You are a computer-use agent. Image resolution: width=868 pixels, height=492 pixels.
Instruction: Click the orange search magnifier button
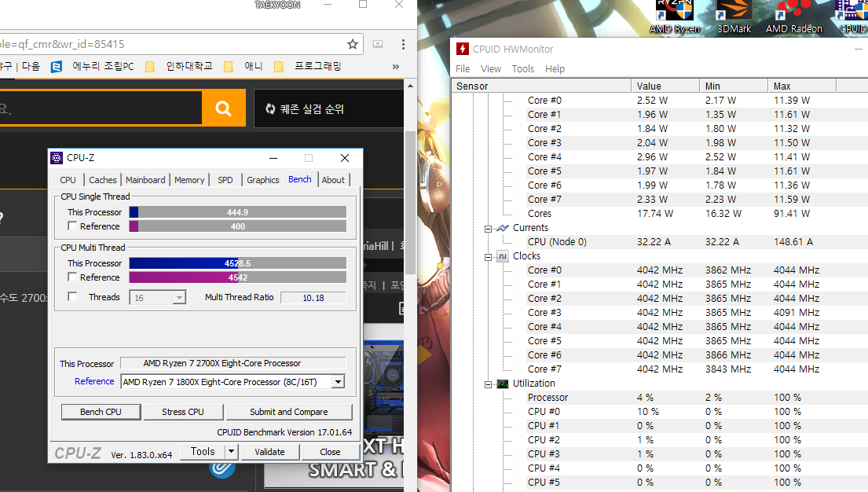(x=224, y=108)
